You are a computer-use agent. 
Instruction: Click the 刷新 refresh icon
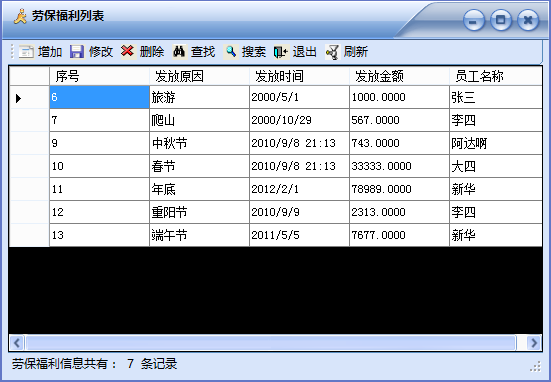[332, 52]
